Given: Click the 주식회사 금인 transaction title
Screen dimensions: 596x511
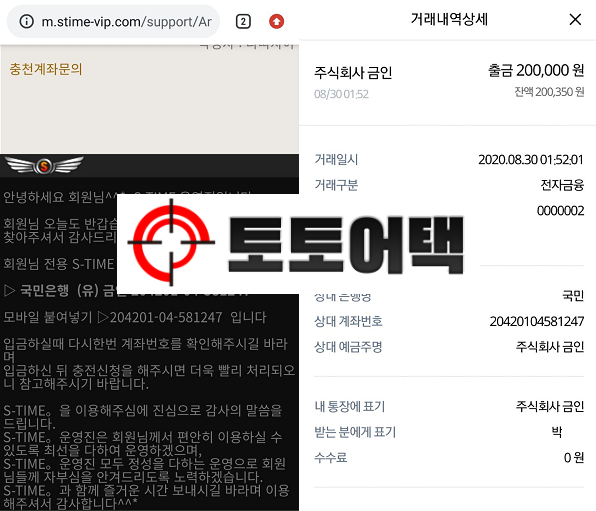Looking at the screenshot, I should (353, 72).
